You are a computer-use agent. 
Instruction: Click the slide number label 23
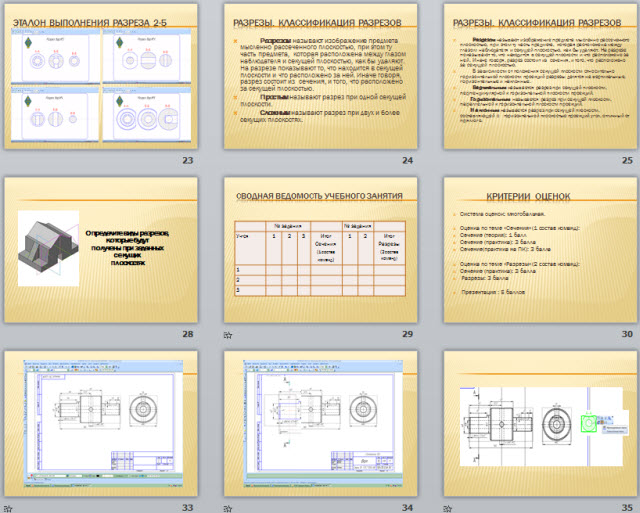click(188, 160)
